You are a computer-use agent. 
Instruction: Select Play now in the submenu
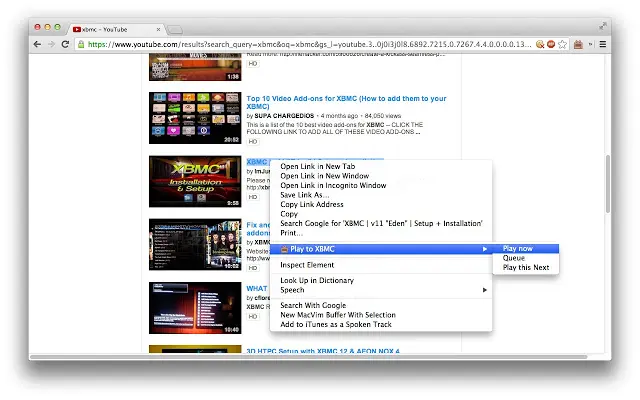[x=526, y=248]
